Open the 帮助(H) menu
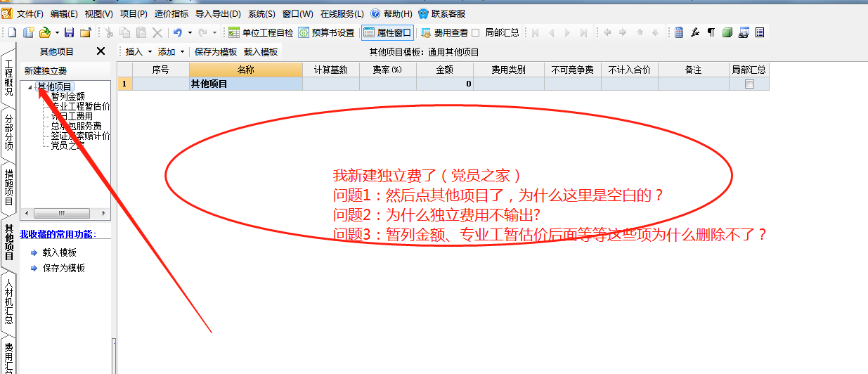 point(392,14)
